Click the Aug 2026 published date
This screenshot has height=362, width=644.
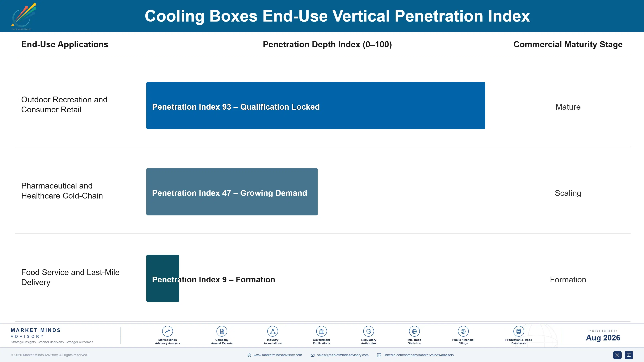click(x=603, y=338)
